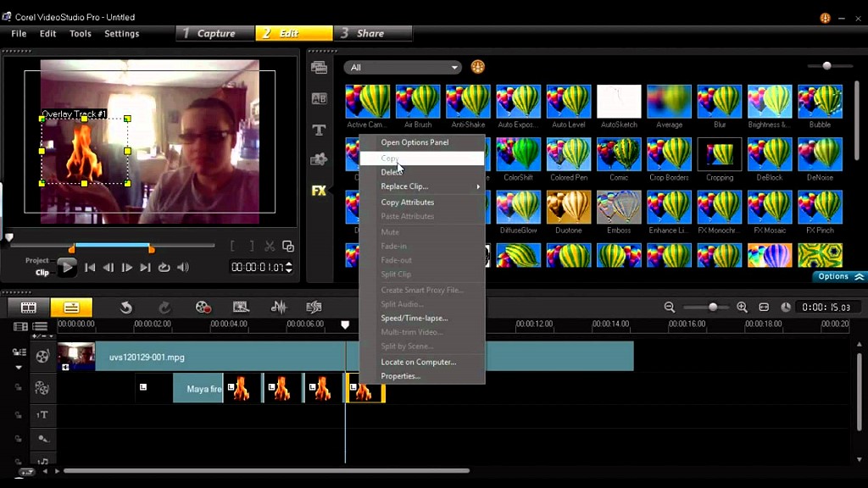Click the Mark-out bracket button
Image resolution: width=868 pixels, height=488 pixels.
tap(251, 247)
